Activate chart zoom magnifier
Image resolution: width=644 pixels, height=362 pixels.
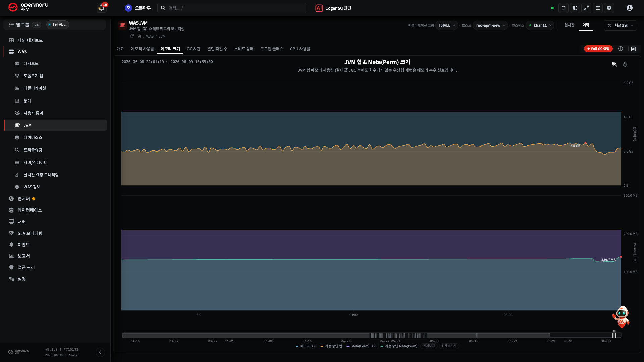[x=614, y=64]
